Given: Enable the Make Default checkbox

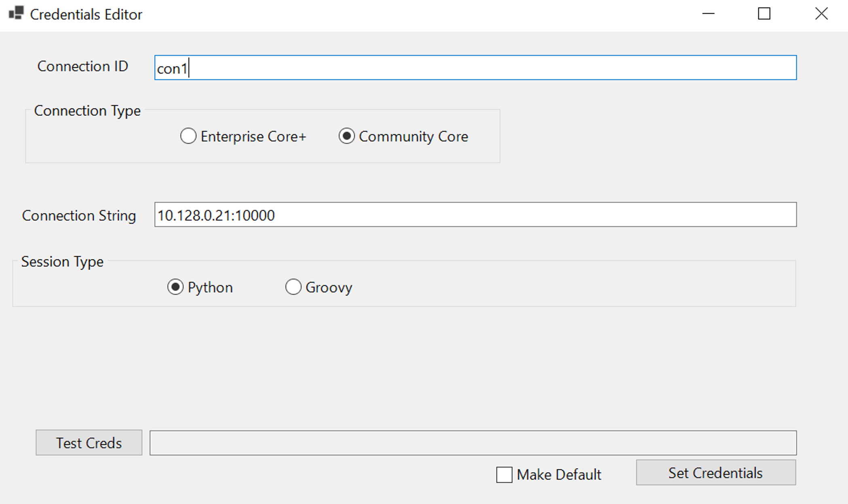Looking at the screenshot, I should pyautogui.click(x=504, y=475).
